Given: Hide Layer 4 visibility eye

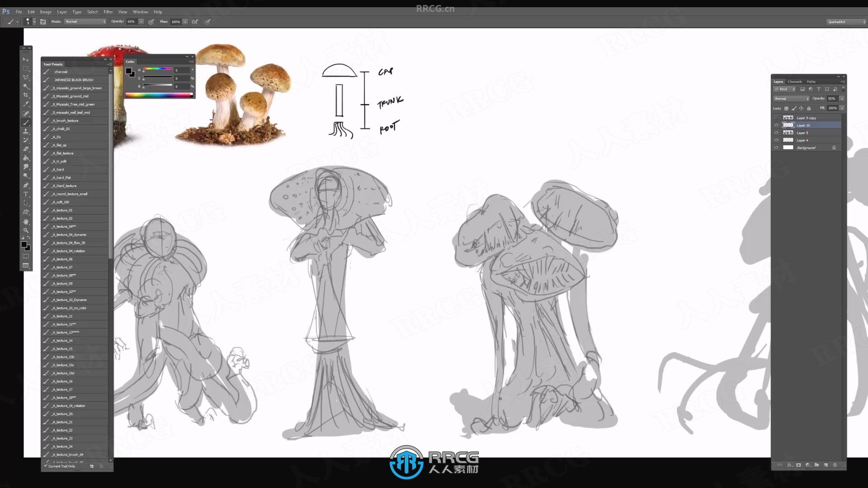Looking at the screenshot, I should pos(777,140).
